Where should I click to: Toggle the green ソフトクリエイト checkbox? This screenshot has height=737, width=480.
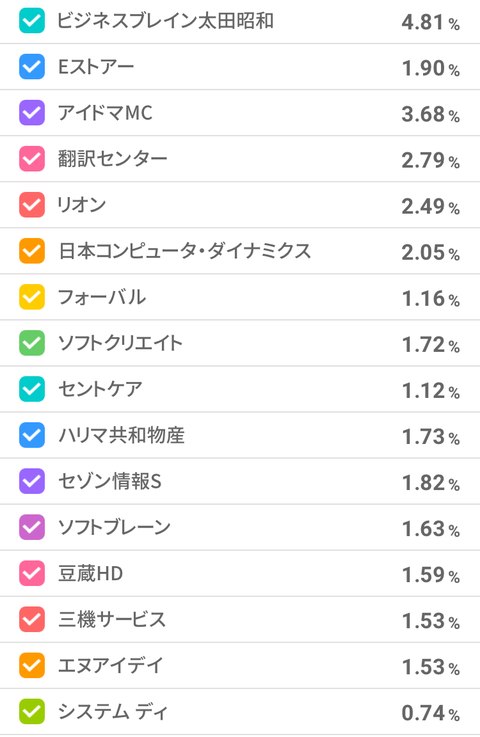[x=32, y=343]
